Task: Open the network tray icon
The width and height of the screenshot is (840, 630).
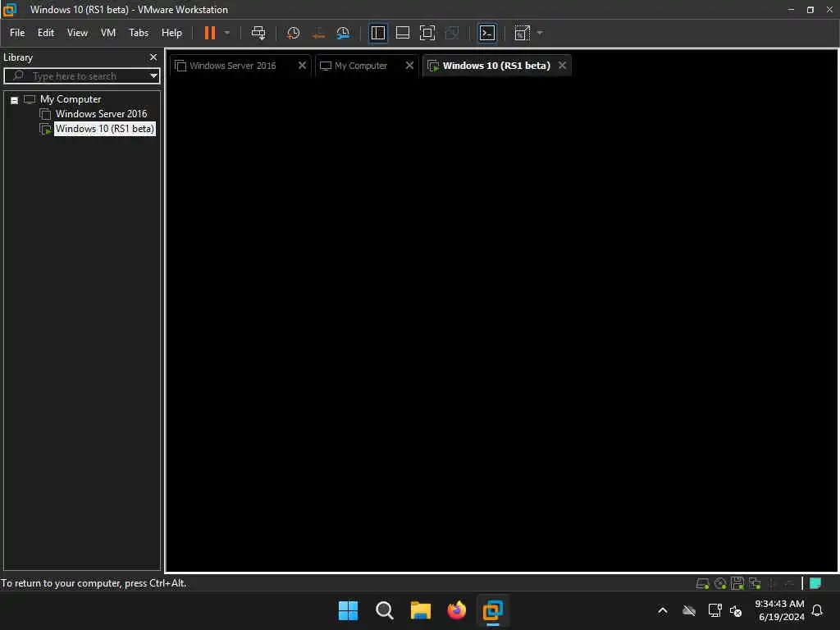Action: (714, 610)
